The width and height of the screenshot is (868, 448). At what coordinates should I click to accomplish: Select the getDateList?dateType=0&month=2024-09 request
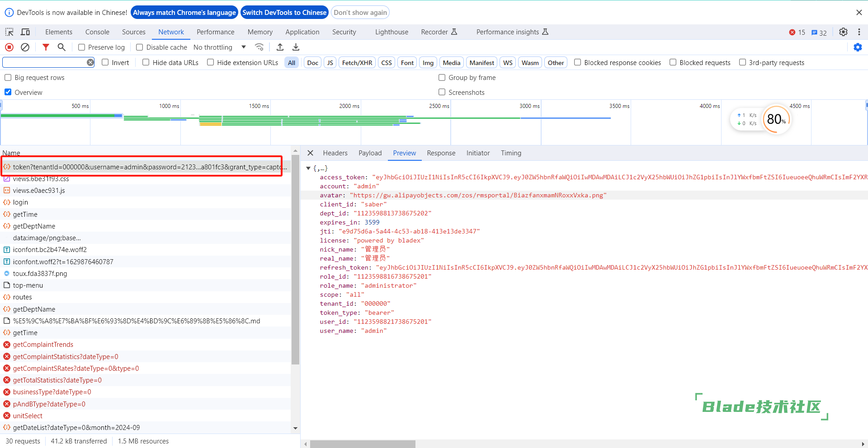tap(146, 428)
